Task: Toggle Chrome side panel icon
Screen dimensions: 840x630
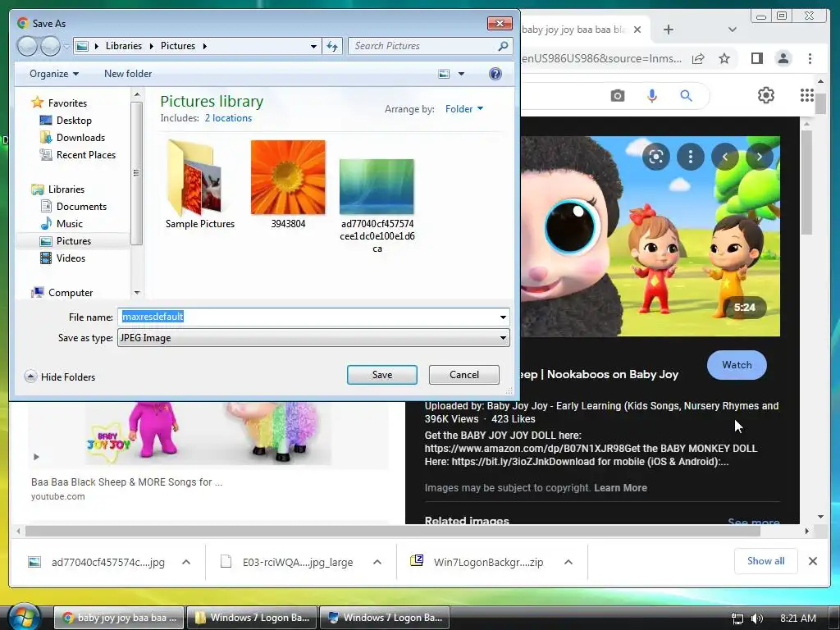Action: 757,58
